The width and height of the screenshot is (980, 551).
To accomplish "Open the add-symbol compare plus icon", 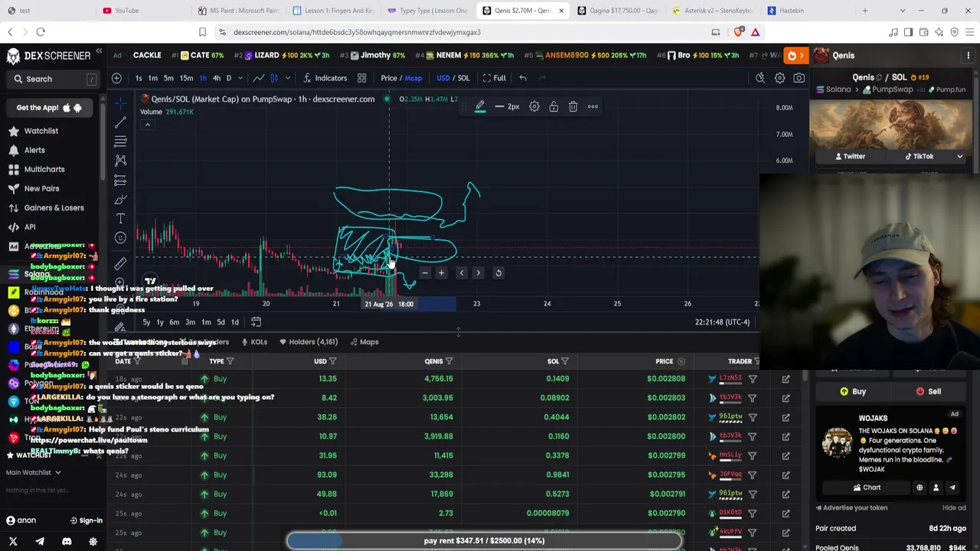I will [116, 78].
